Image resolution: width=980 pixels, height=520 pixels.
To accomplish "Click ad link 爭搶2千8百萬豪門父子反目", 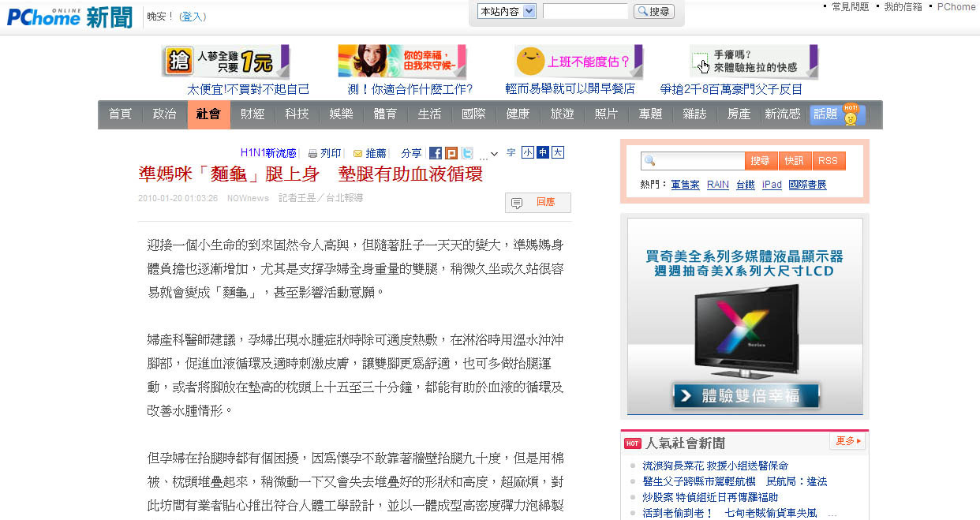I will coord(731,89).
